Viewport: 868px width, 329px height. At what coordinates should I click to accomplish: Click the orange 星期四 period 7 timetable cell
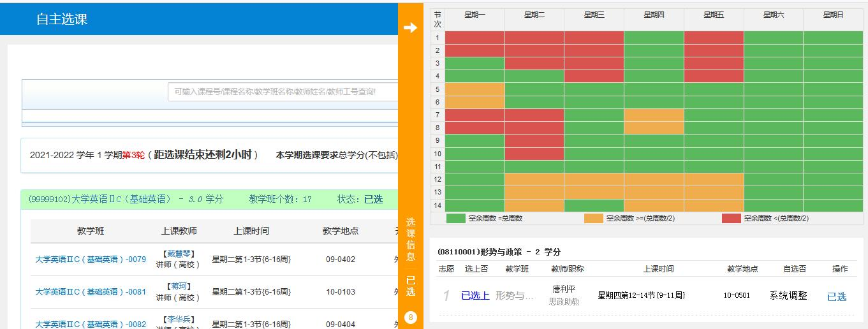(x=654, y=115)
